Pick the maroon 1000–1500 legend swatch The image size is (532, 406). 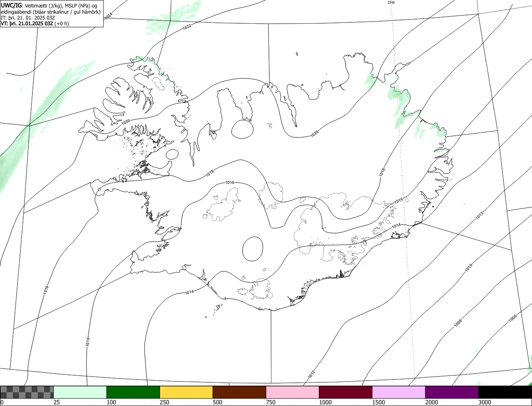tap(346, 392)
